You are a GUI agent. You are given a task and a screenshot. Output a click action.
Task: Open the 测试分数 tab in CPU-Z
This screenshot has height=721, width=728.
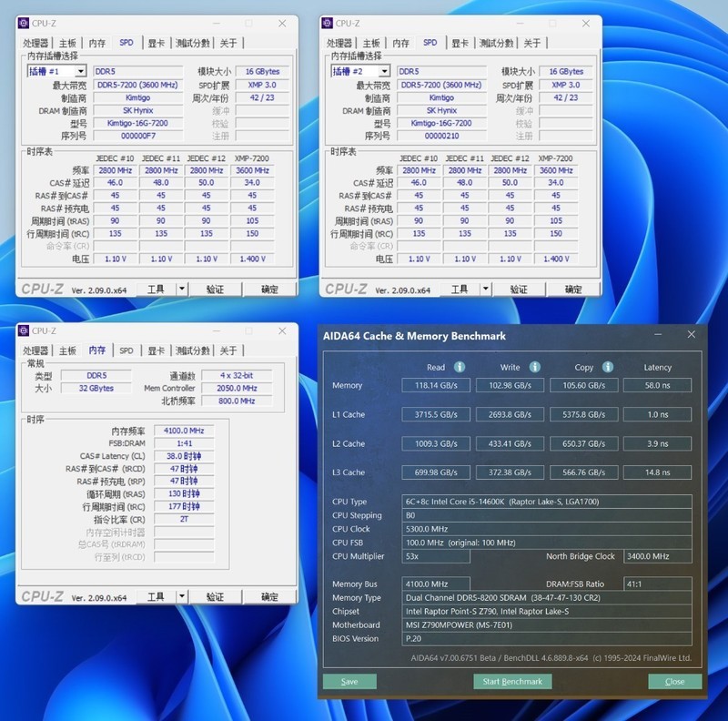tap(192, 42)
